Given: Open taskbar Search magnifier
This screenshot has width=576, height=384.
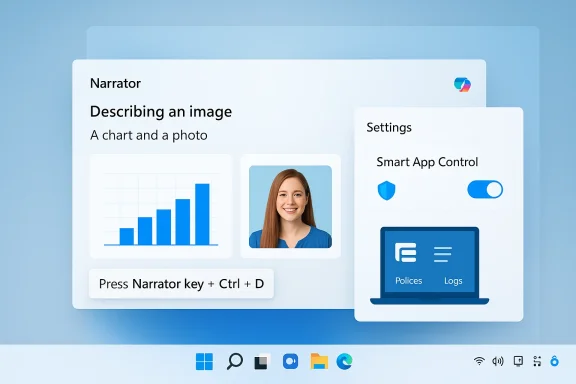Looking at the screenshot, I should (235, 361).
